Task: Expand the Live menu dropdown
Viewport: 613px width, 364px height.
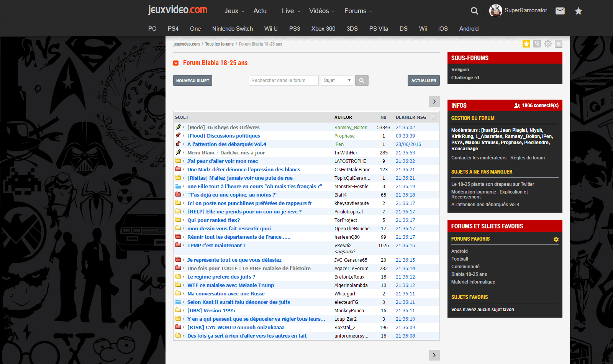Action: tap(291, 11)
